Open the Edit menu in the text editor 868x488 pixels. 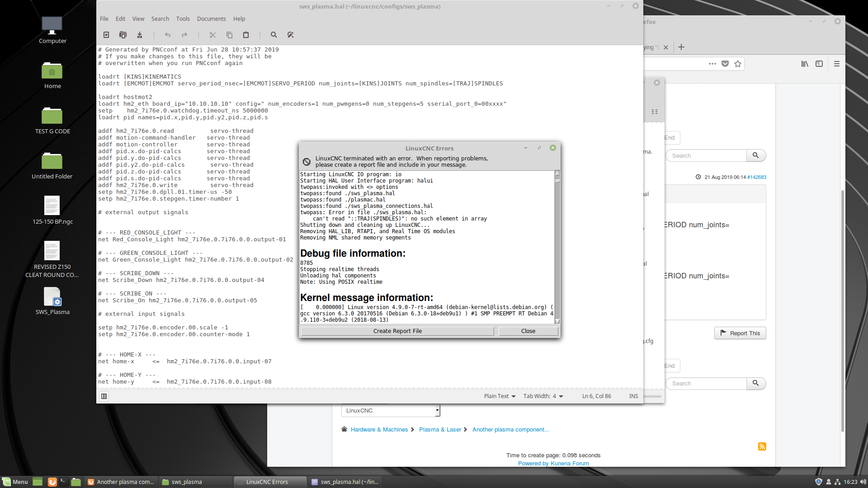[120, 19]
